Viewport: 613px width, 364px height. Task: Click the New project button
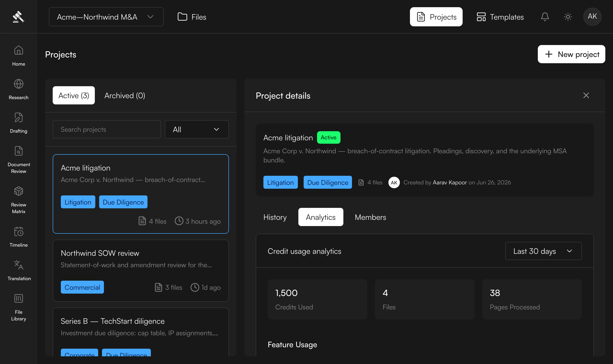571,54
